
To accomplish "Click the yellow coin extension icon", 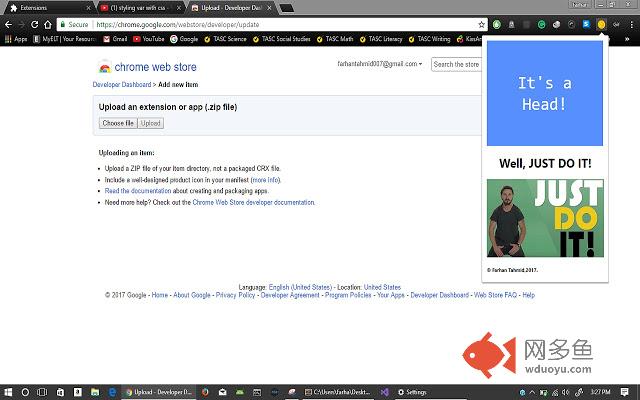I will [601, 24].
